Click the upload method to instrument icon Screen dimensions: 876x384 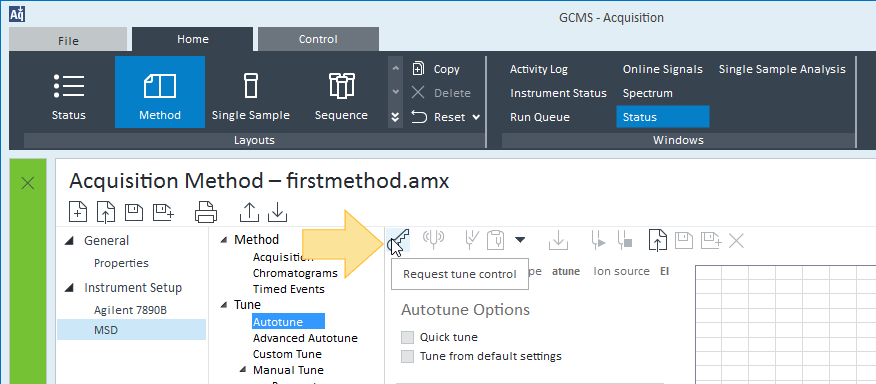[x=249, y=212]
